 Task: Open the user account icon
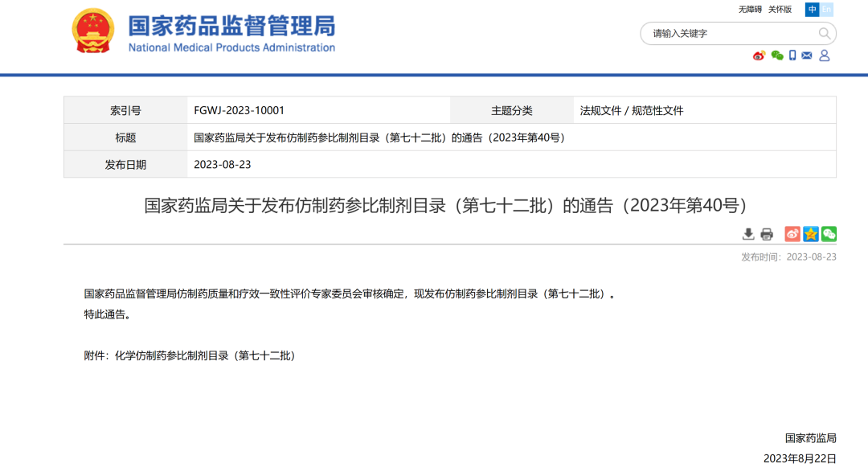point(825,55)
